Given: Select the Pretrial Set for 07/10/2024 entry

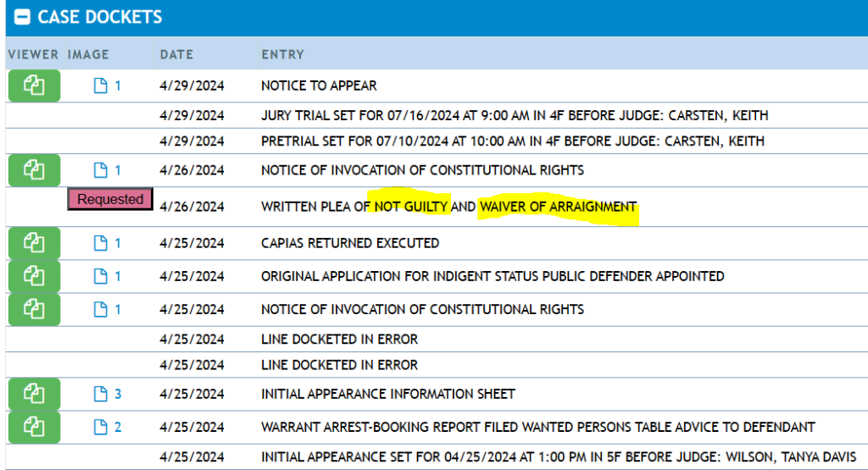Looking at the screenshot, I should tap(512, 141).
